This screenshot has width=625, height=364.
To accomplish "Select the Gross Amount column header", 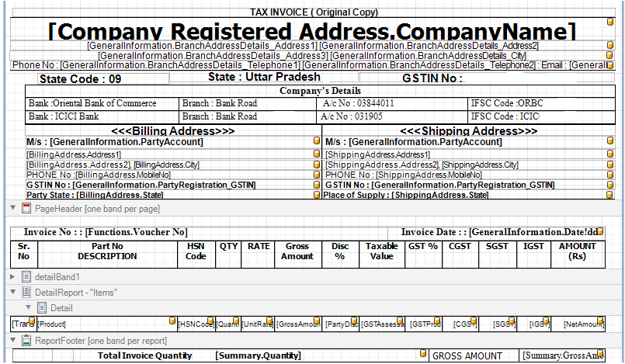I will coord(297,253).
